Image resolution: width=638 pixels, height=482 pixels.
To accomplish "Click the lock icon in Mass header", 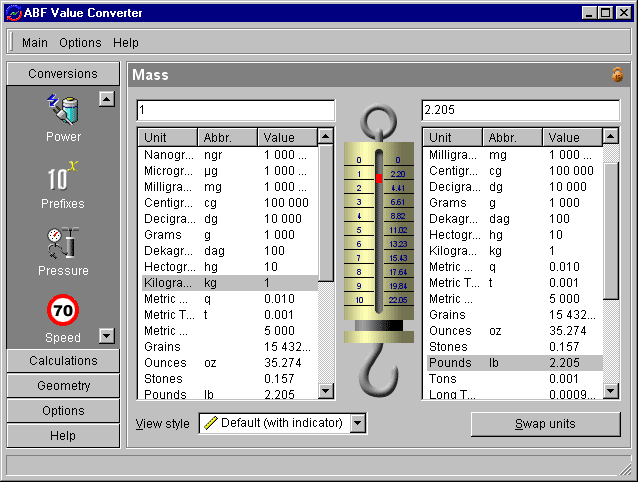I will (x=617, y=75).
